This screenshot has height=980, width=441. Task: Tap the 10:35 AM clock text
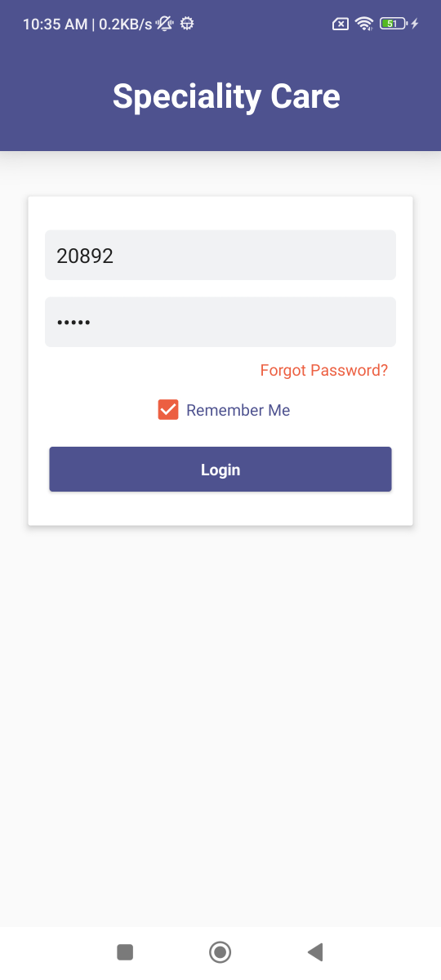click(55, 24)
